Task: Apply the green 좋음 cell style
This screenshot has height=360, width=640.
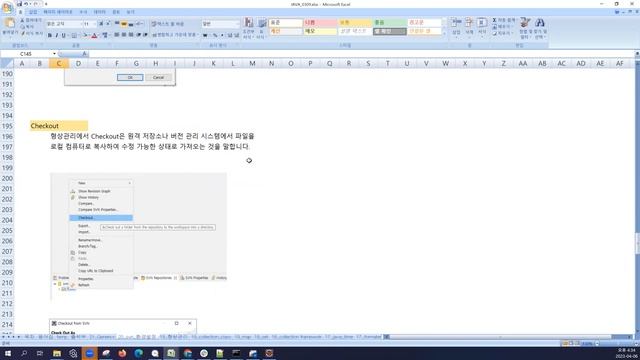Action: pos(390,22)
